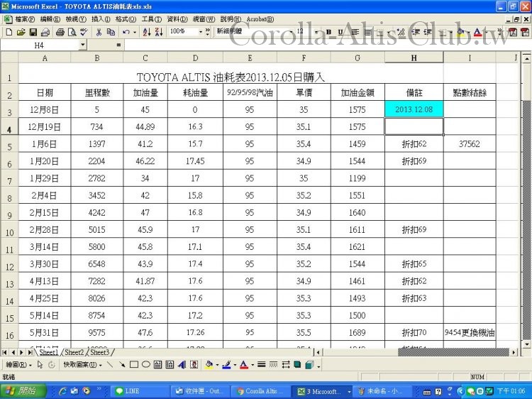Open Print Preview
The height and width of the screenshot is (399, 532).
click(x=72, y=32)
